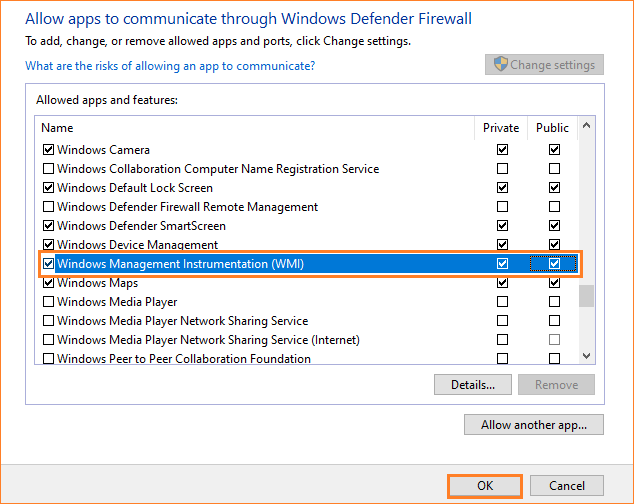Click the Cancel button
The width and height of the screenshot is (634, 504).
tap(566, 485)
